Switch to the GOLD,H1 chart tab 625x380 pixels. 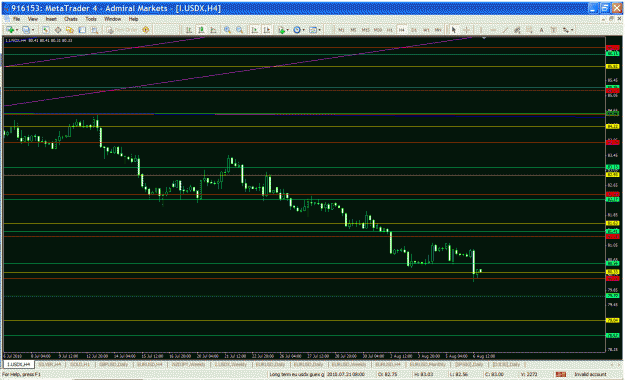click(80, 364)
